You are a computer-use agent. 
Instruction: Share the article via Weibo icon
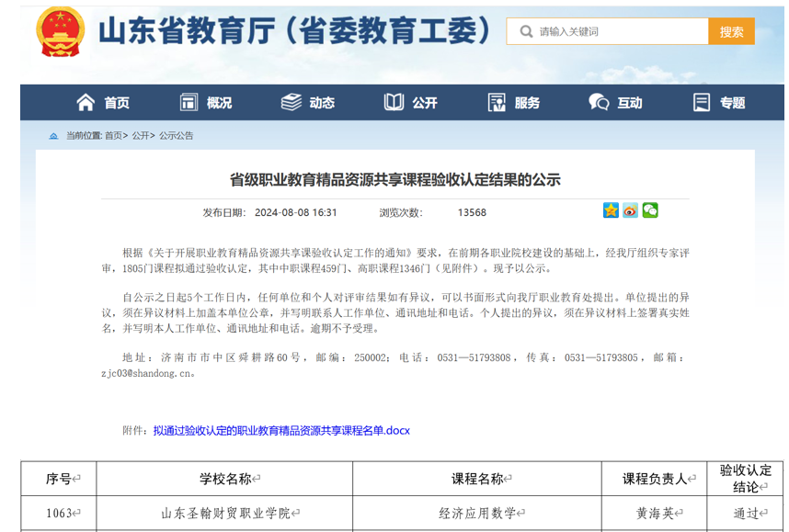(x=630, y=210)
